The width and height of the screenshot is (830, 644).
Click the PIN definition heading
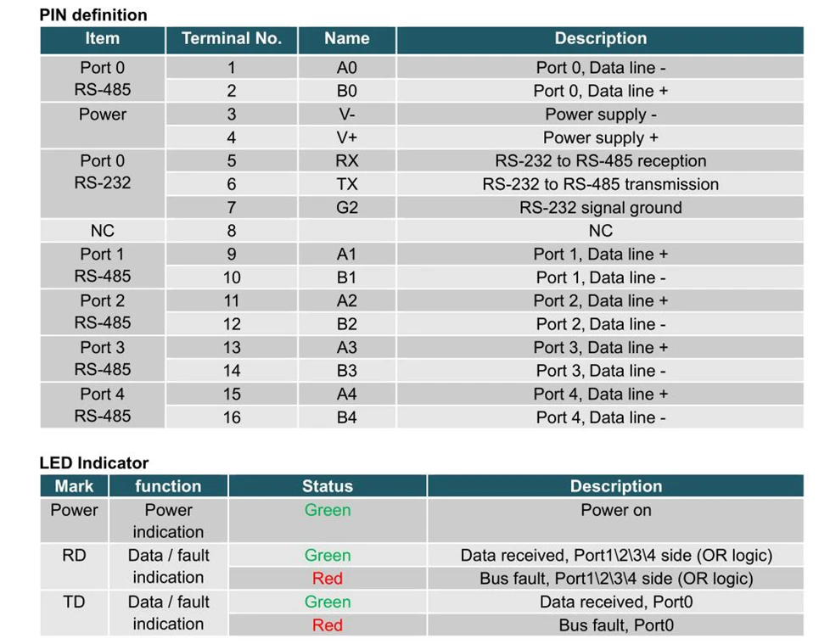(93, 14)
